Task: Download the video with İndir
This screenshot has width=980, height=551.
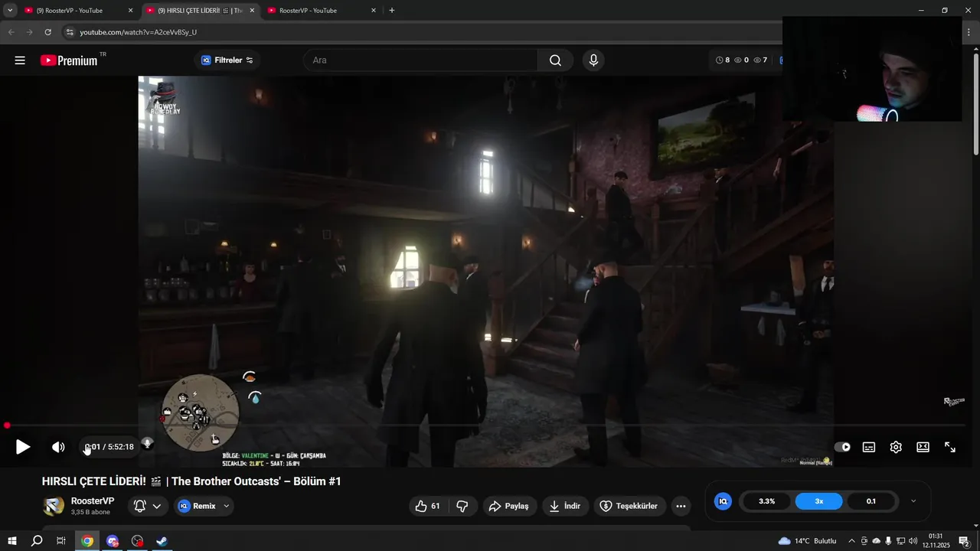Action: [x=565, y=506]
